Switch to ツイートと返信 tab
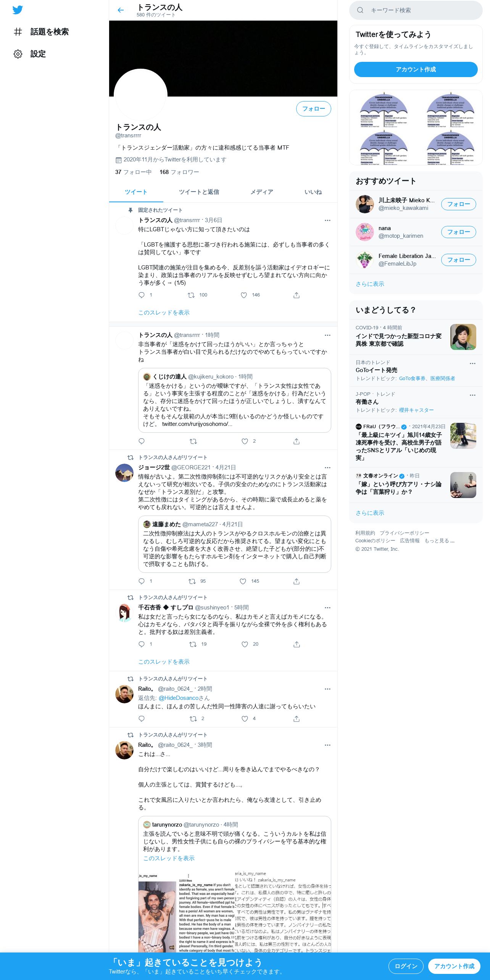The width and height of the screenshot is (490, 980). click(x=199, y=192)
